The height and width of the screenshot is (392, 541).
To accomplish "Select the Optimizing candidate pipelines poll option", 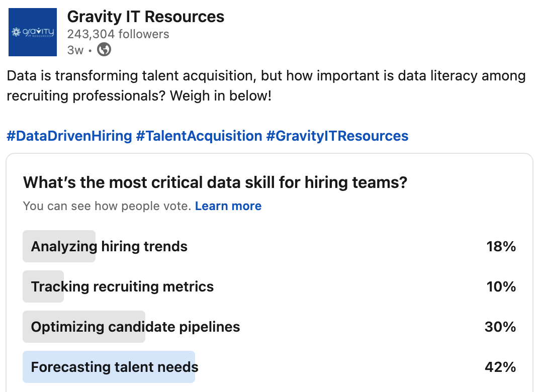I will click(x=135, y=327).
